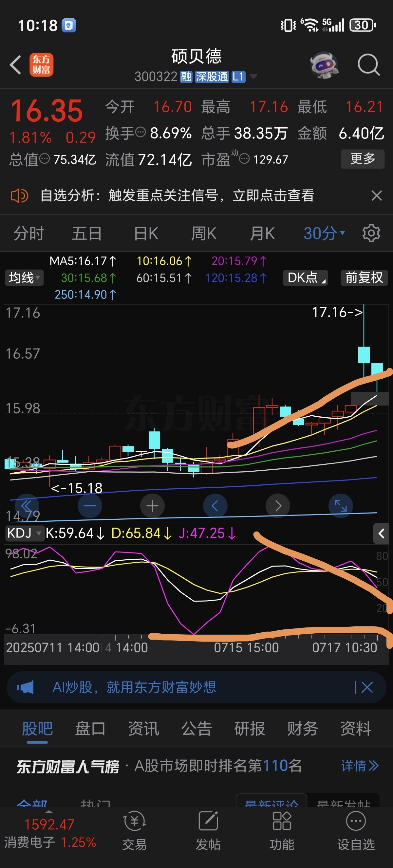Select the 盘口 tab
This screenshot has height=868, width=393.
pyautogui.click(x=90, y=729)
